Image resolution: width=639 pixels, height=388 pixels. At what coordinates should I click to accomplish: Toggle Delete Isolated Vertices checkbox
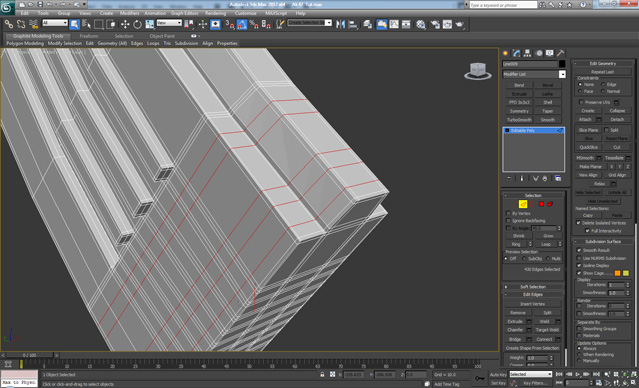(x=578, y=223)
